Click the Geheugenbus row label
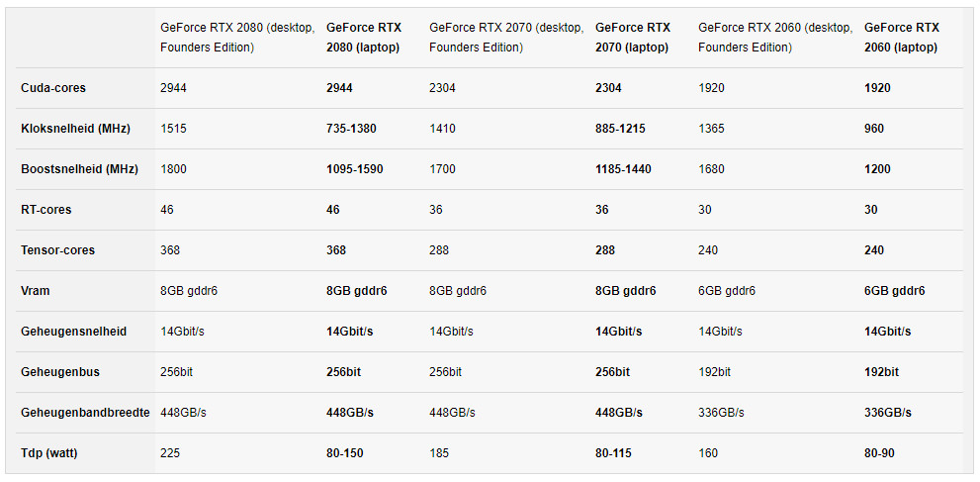The height and width of the screenshot is (482, 980). [60, 372]
